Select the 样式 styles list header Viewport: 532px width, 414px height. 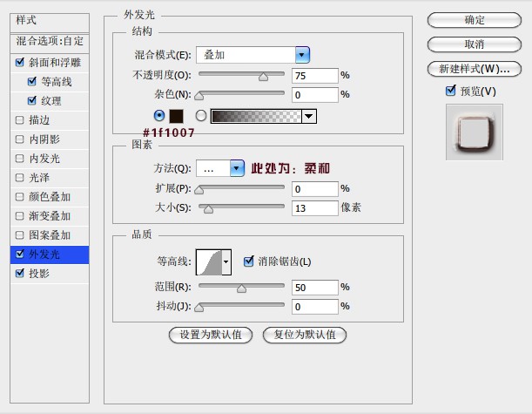[50, 23]
